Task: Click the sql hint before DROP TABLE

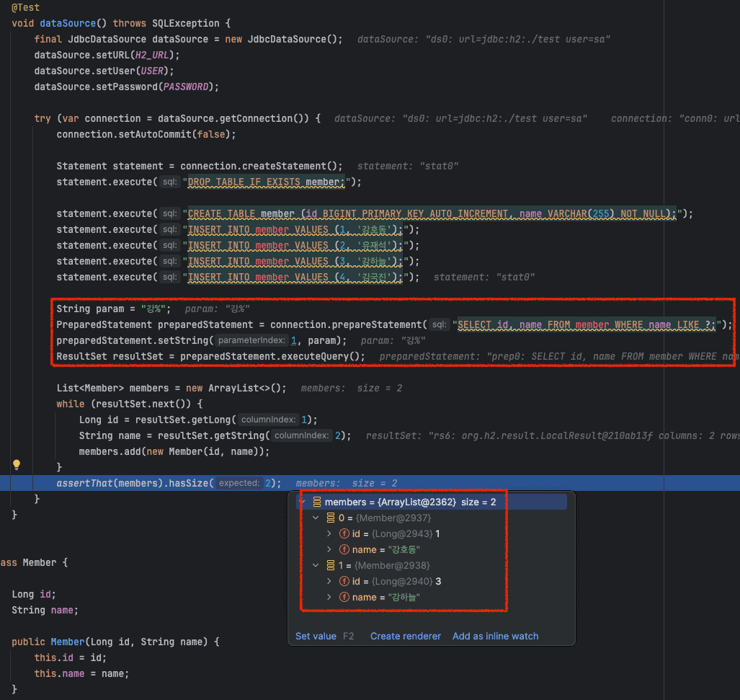Action: point(170,182)
